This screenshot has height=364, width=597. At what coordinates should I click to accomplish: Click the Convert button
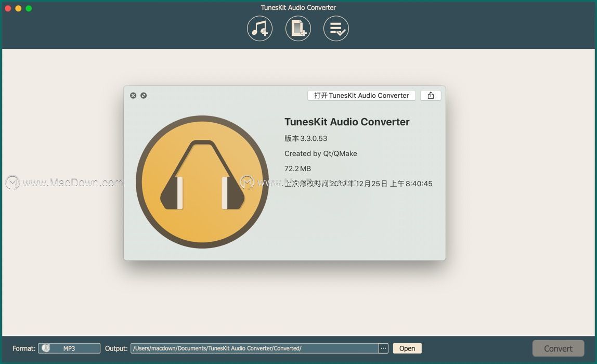558,348
